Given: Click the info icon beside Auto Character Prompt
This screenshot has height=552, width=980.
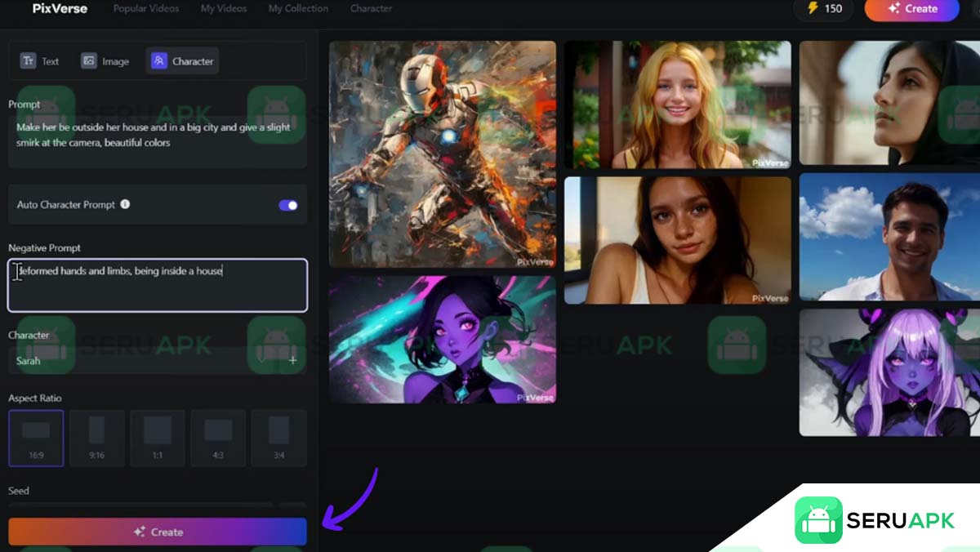Looking at the screenshot, I should point(125,204).
